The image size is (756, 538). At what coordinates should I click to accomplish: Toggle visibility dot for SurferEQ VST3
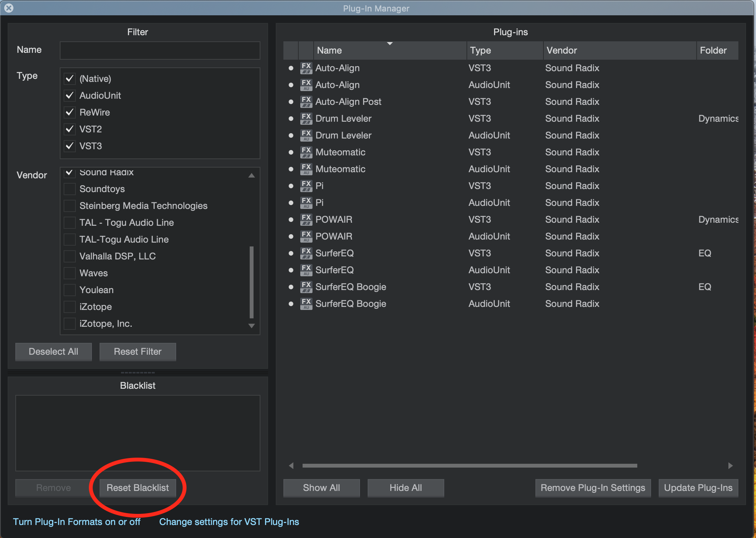(x=291, y=253)
